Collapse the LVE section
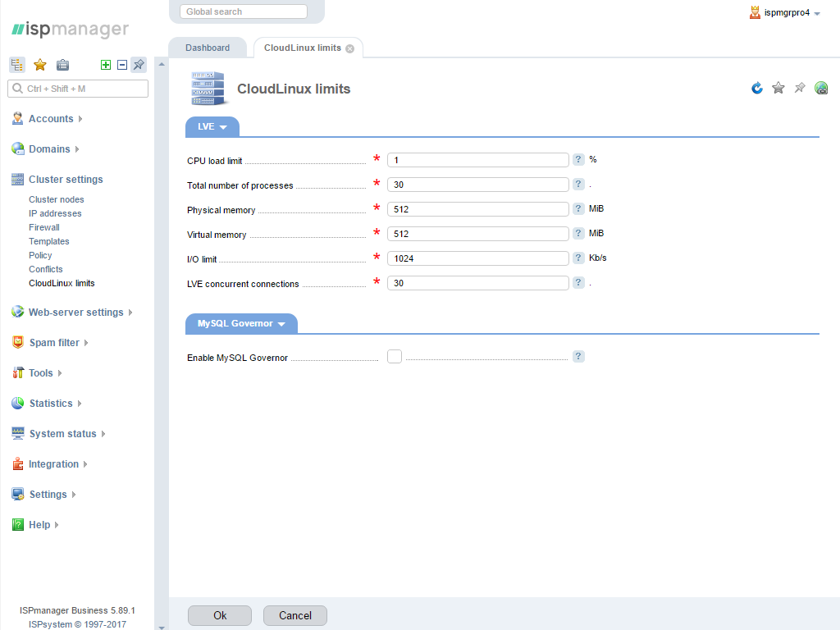 [212, 127]
